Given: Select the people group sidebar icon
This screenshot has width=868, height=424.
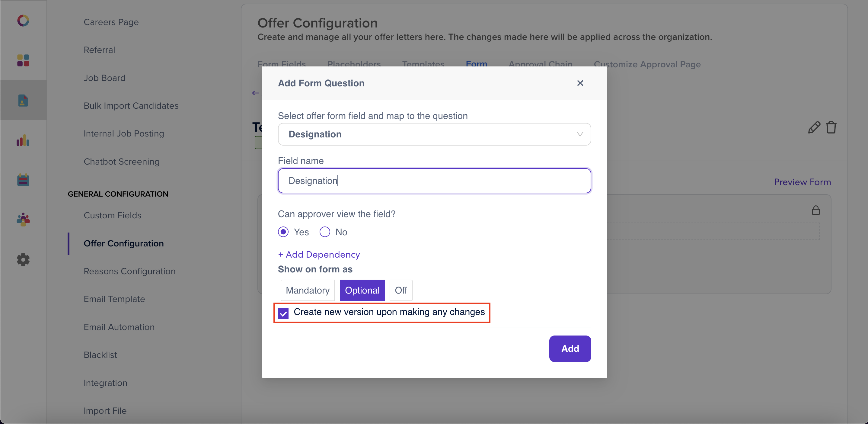Looking at the screenshot, I should (x=23, y=220).
